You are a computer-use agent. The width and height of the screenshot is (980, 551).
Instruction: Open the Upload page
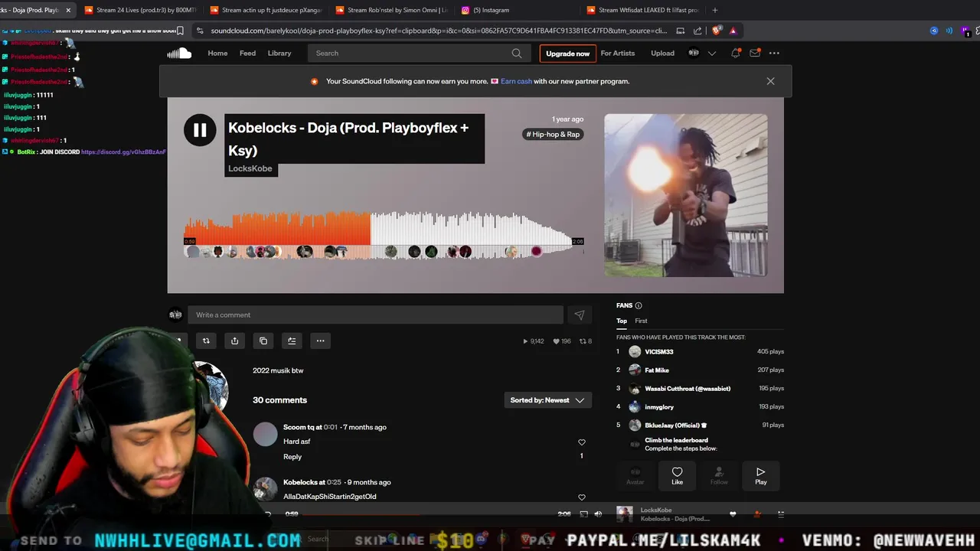(x=662, y=53)
